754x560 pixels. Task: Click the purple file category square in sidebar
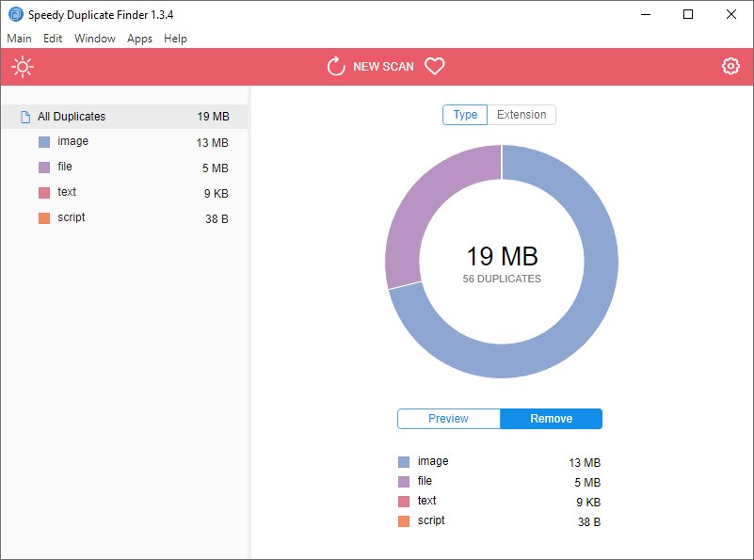coord(42,167)
